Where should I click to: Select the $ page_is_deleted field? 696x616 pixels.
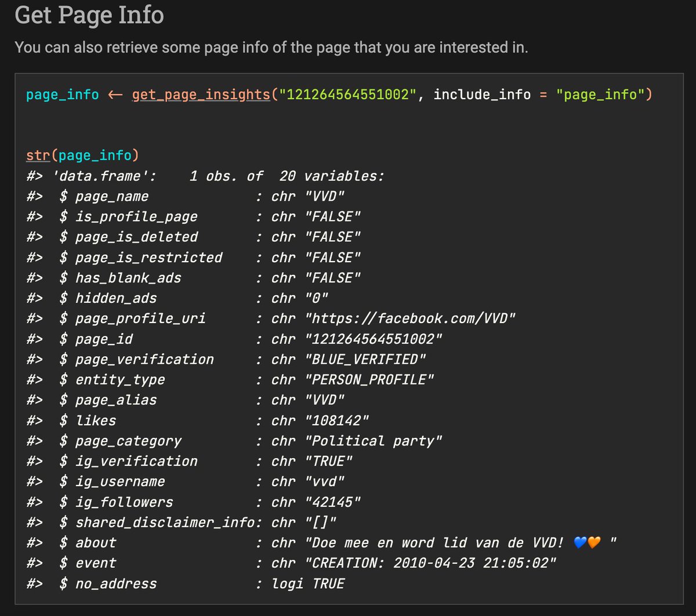pyautogui.click(x=128, y=237)
